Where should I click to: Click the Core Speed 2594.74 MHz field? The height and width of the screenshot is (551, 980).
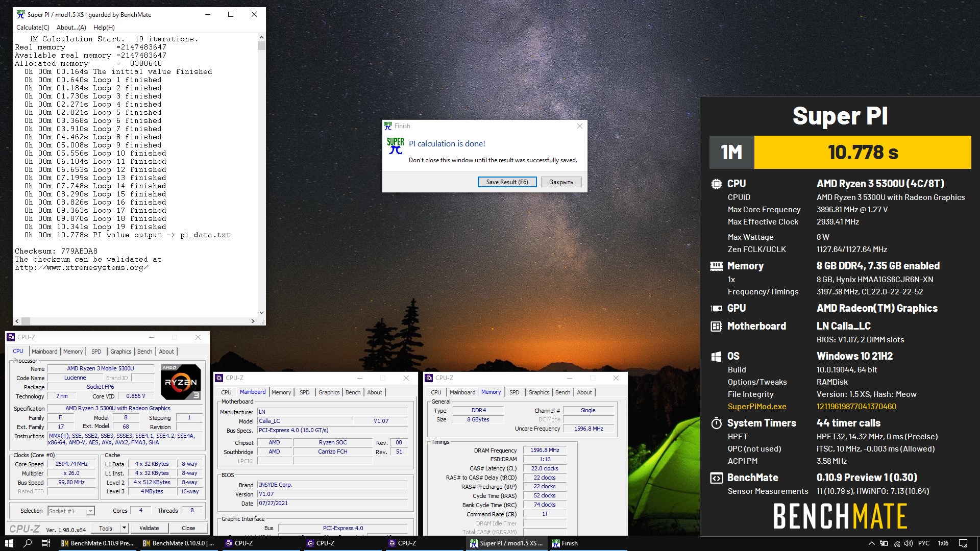pyautogui.click(x=72, y=464)
